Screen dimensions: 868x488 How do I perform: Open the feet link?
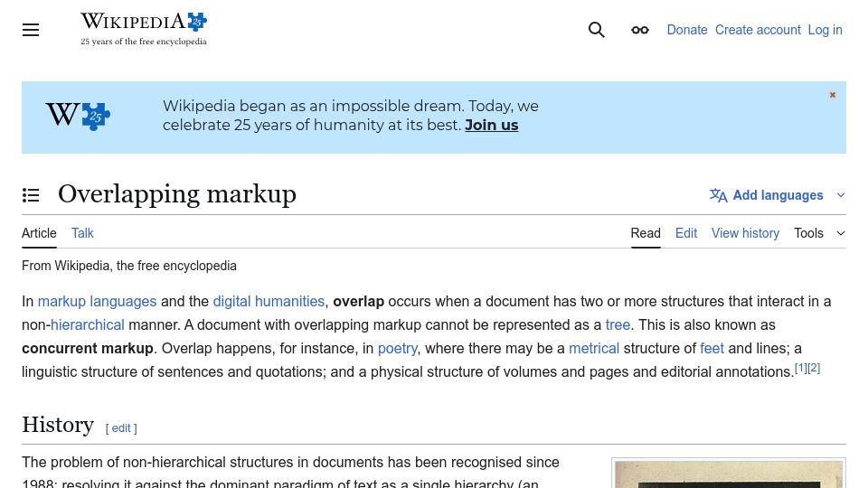pos(712,349)
